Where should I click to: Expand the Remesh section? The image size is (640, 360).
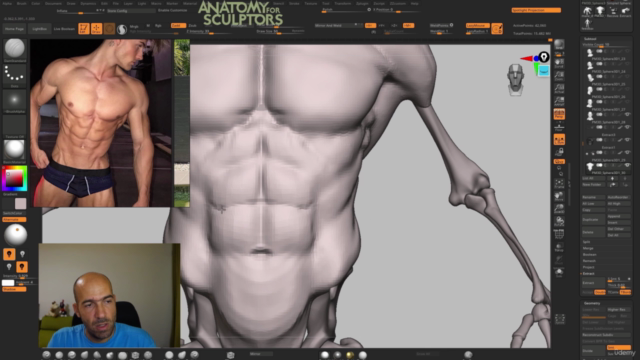click(589, 261)
